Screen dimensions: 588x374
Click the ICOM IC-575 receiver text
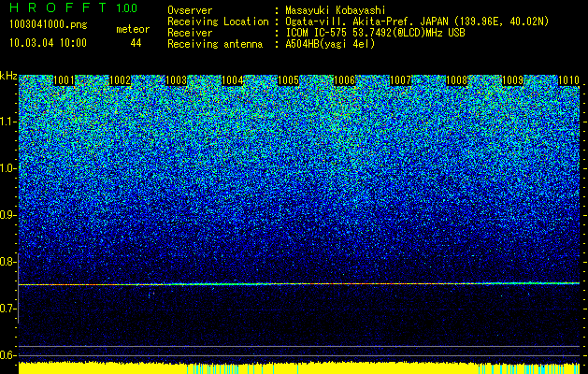click(375, 33)
